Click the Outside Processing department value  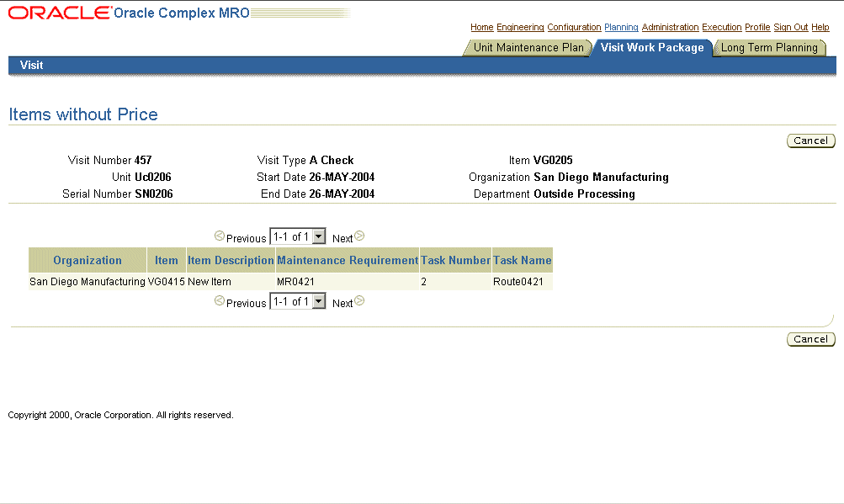[585, 194]
